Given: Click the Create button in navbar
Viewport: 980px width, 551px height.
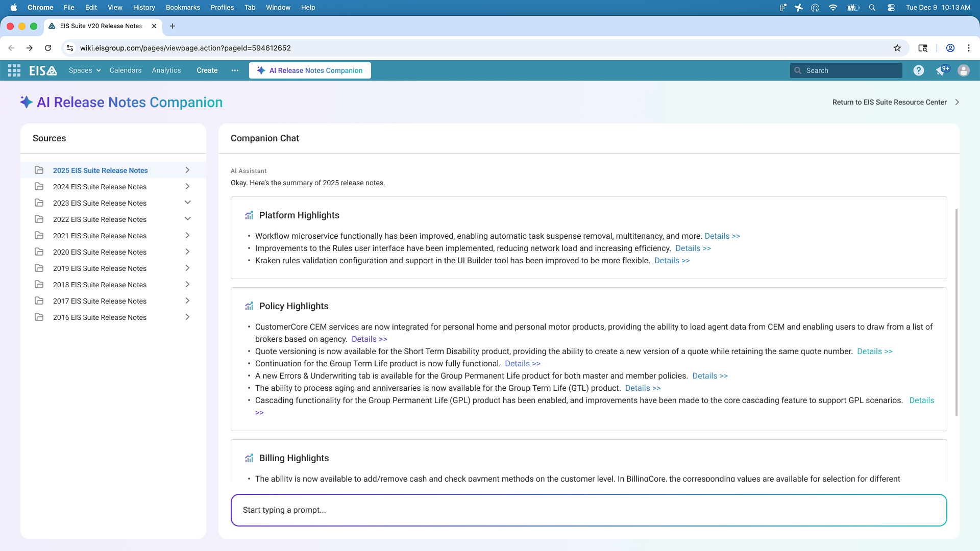Looking at the screenshot, I should [x=207, y=70].
